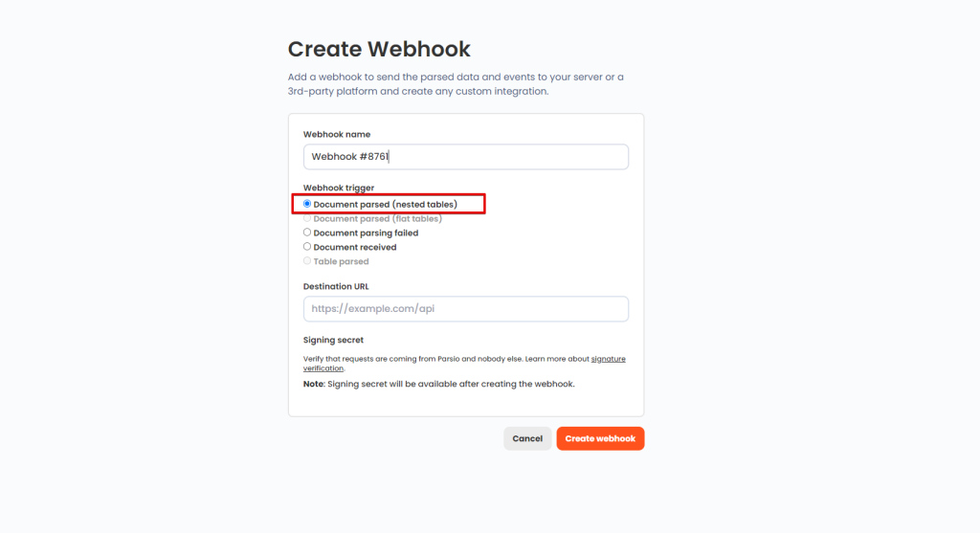Click the 'Document received' label text

coord(355,247)
